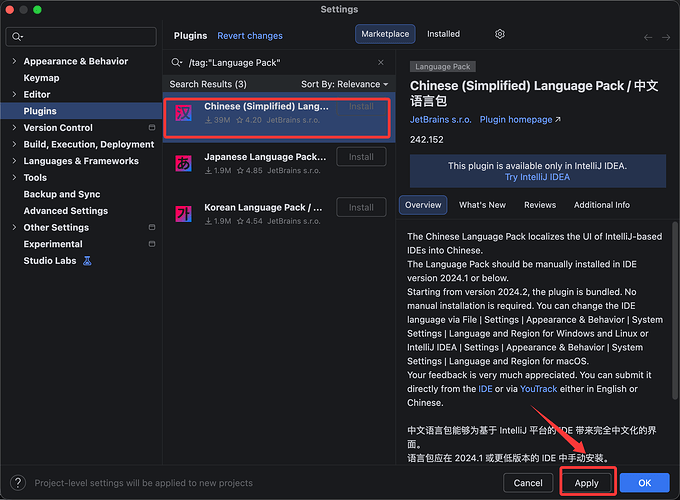Screen dimensions: 680x500
Task: Expand the Editor tree node
Action: pos(14,94)
